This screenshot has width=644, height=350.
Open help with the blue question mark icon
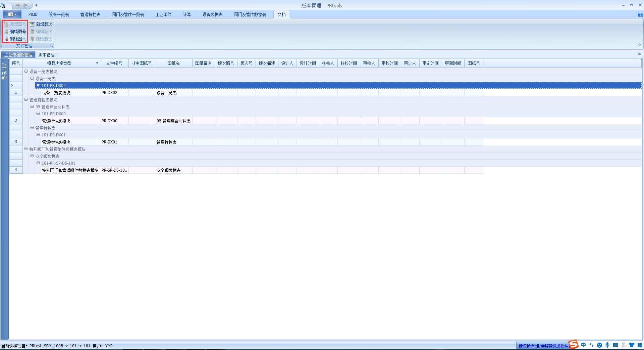point(640,14)
